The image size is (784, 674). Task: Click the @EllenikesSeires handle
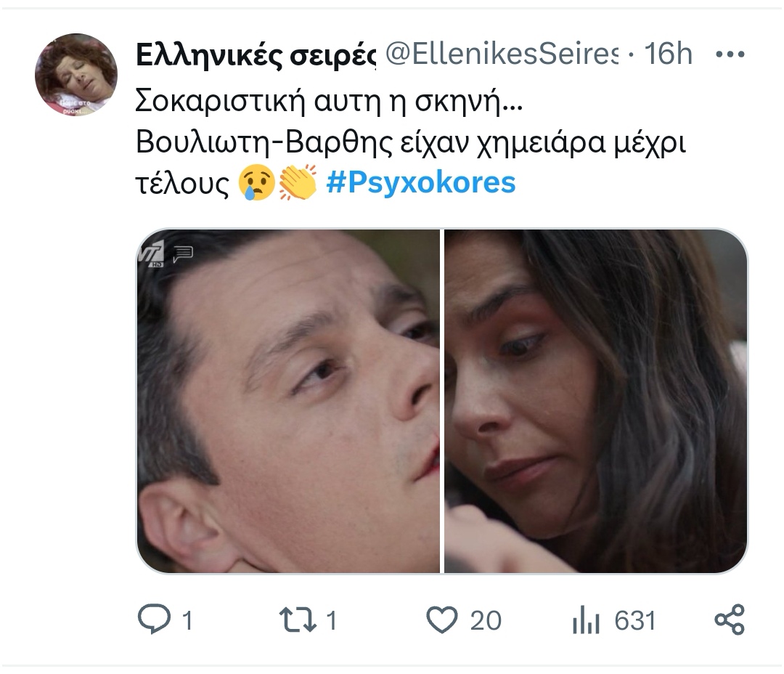pyautogui.click(x=501, y=54)
